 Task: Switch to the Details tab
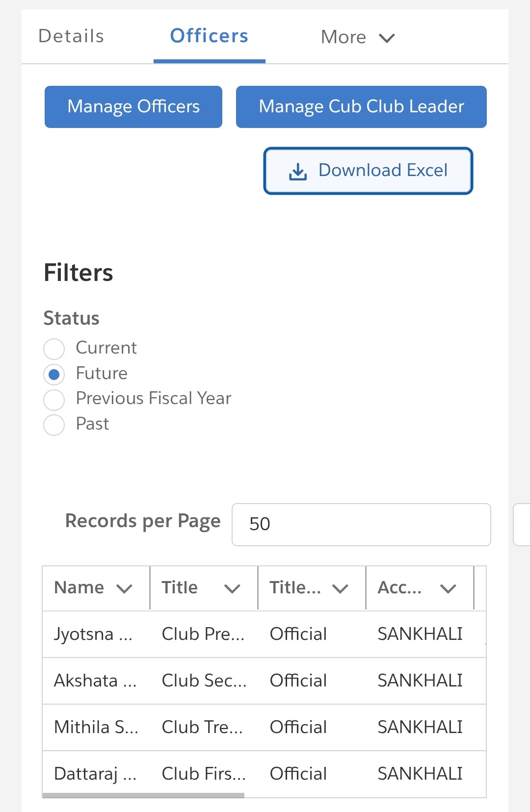coord(71,36)
